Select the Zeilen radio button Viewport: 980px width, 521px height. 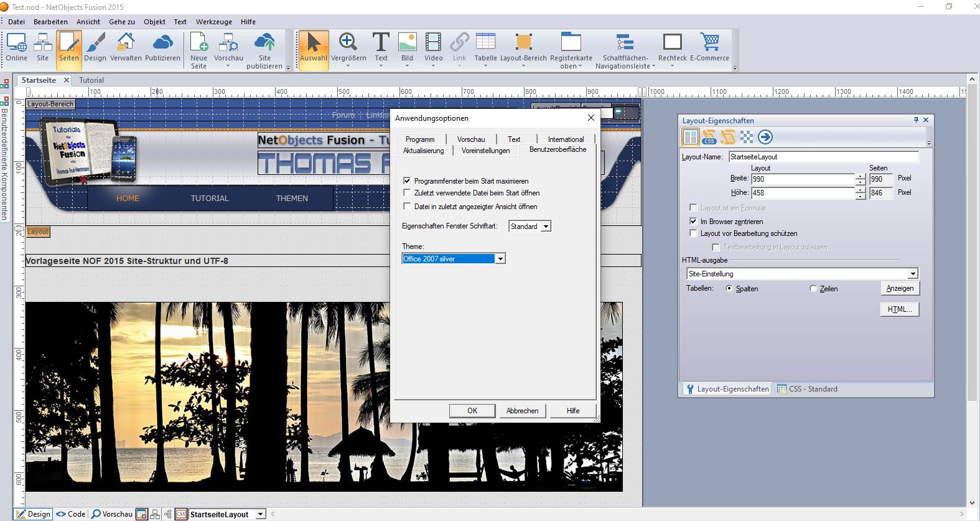[813, 289]
